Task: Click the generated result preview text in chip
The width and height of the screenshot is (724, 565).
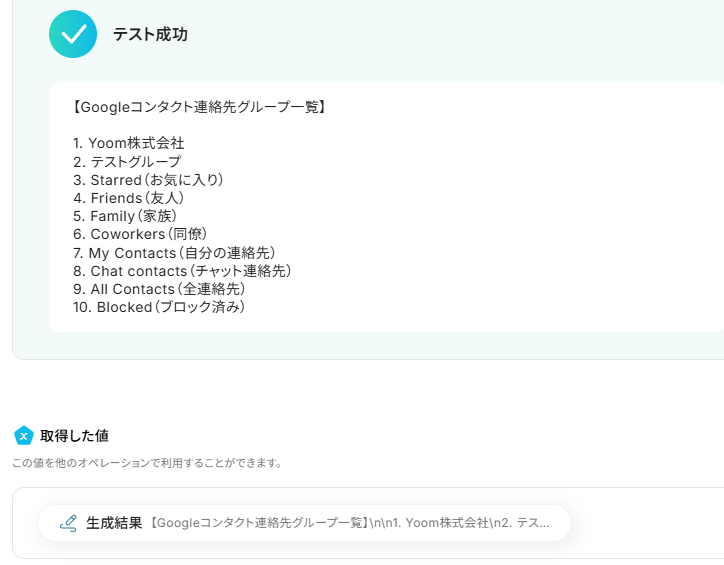Action: point(350,522)
